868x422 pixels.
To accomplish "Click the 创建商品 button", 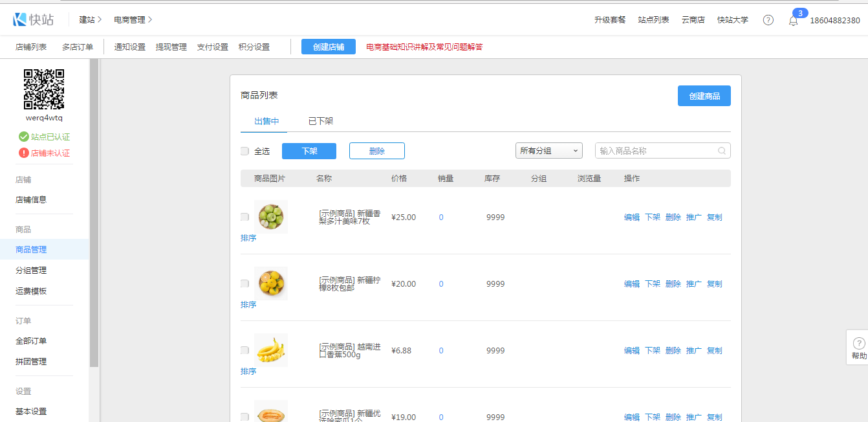I will coord(704,96).
